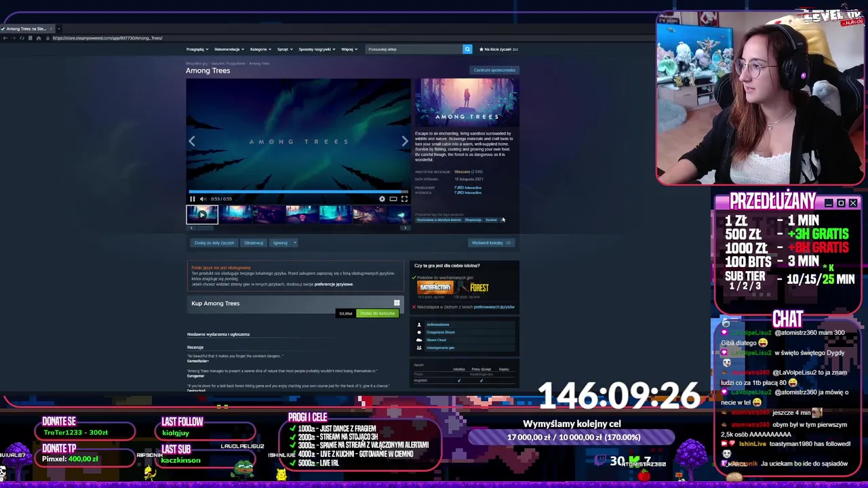Click the Obserwuj button
The image size is (868, 488).
click(x=254, y=243)
